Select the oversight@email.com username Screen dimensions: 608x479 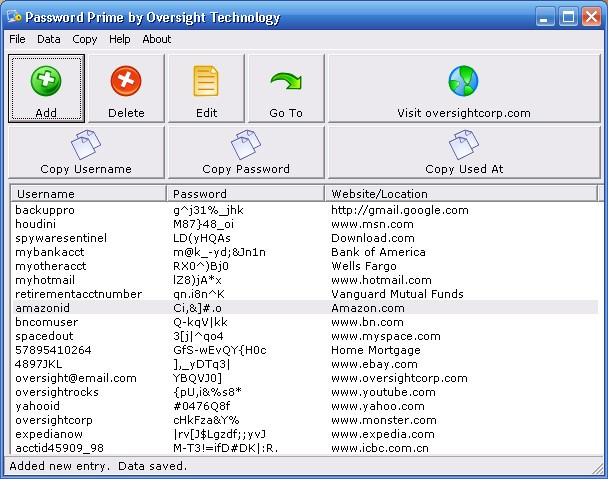point(76,378)
